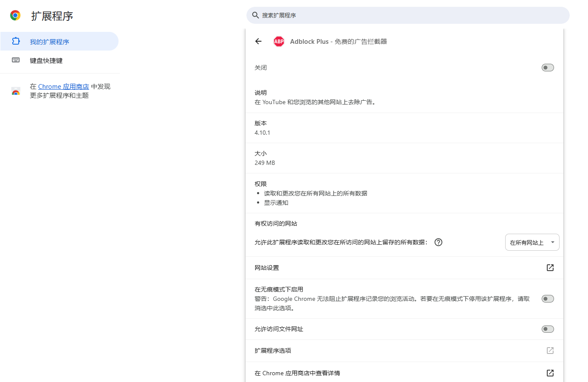Focus the 搜索扩展程序 search field
The width and height of the screenshot is (588, 382).
(x=408, y=15)
